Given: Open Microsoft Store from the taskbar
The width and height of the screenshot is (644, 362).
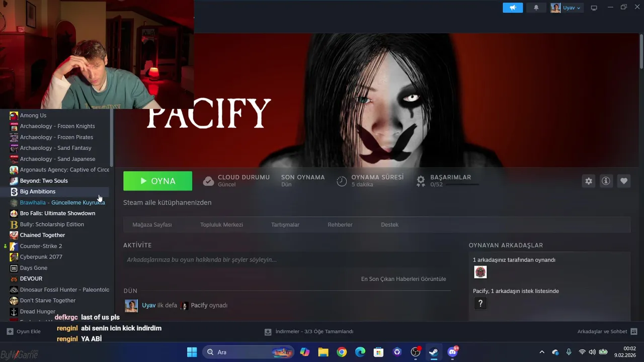Looking at the screenshot, I should (378, 352).
